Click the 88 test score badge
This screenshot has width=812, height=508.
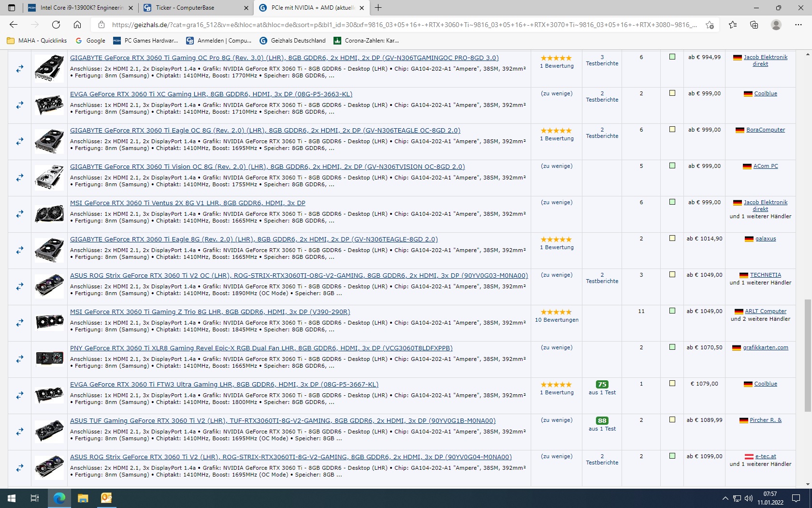click(602, 420)
